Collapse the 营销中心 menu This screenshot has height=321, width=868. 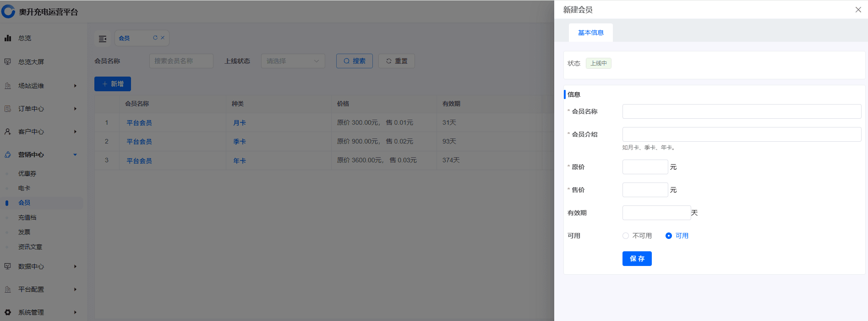[x=41, y=155]
